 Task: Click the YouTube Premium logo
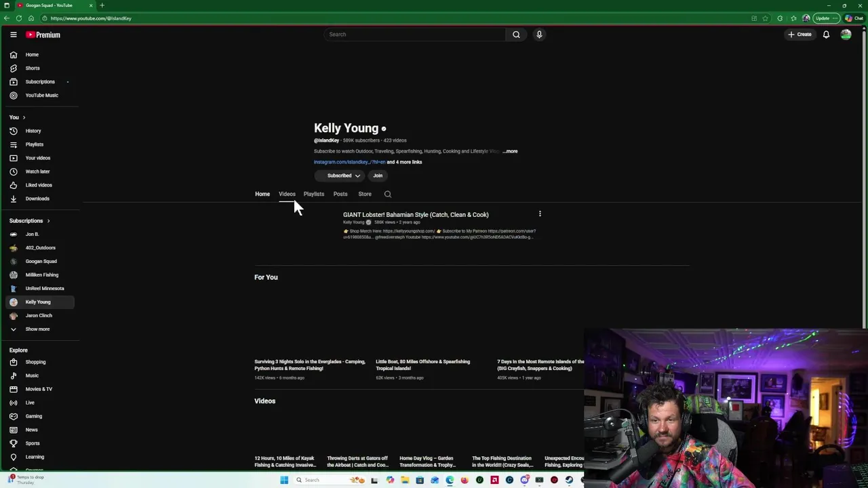(43, 35)
